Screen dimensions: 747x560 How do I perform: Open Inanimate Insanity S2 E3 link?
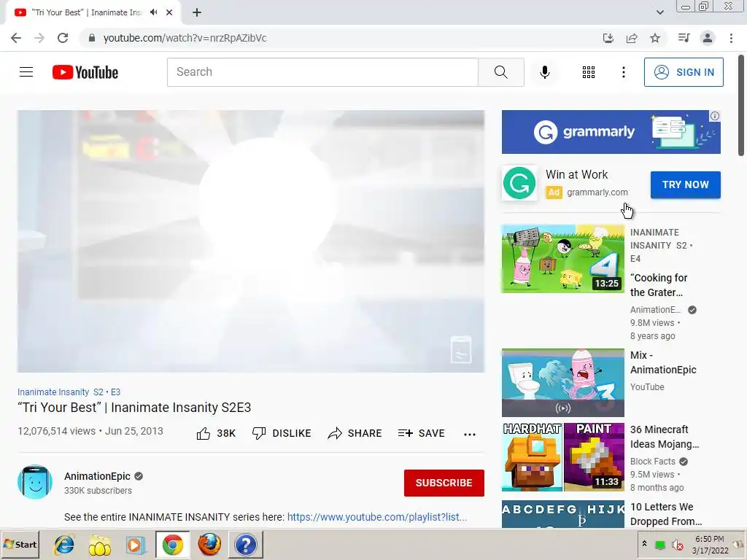tap(69, 392)
